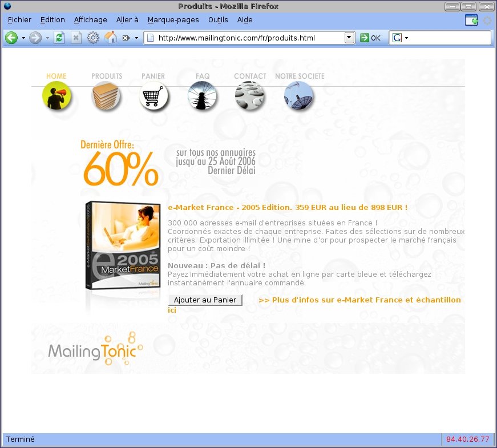Open a new tab with the top-right icon
Viewport: 497px width, 448px height.
471,21
